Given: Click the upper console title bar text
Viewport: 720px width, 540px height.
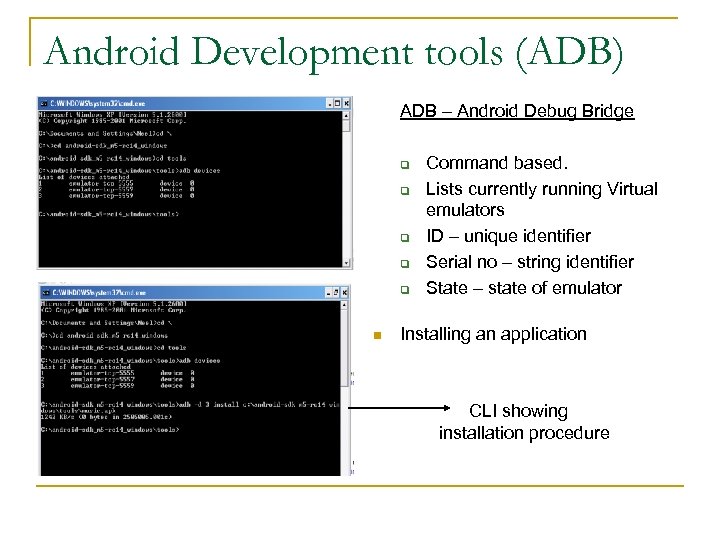Looking at the screenshot, I should (x=98, y=103).
